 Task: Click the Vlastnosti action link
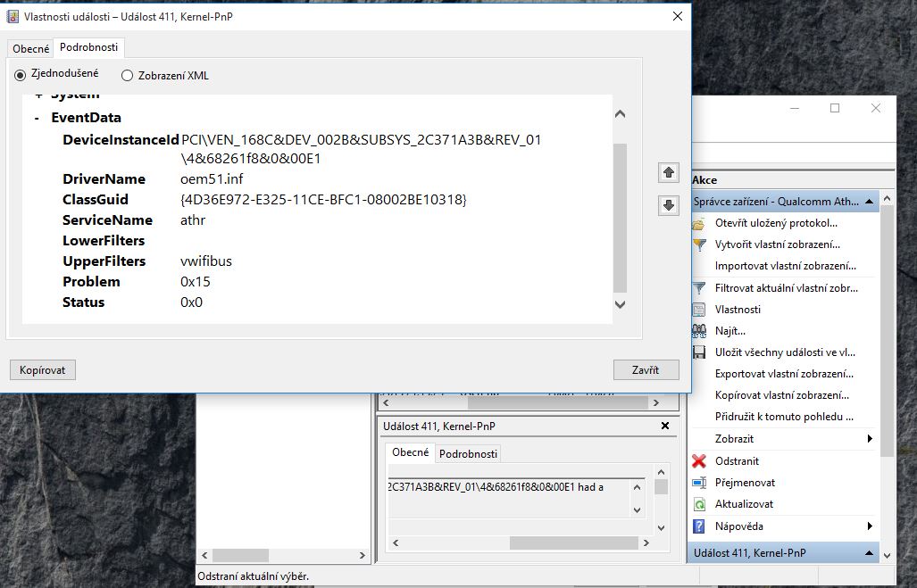[738, 310]
